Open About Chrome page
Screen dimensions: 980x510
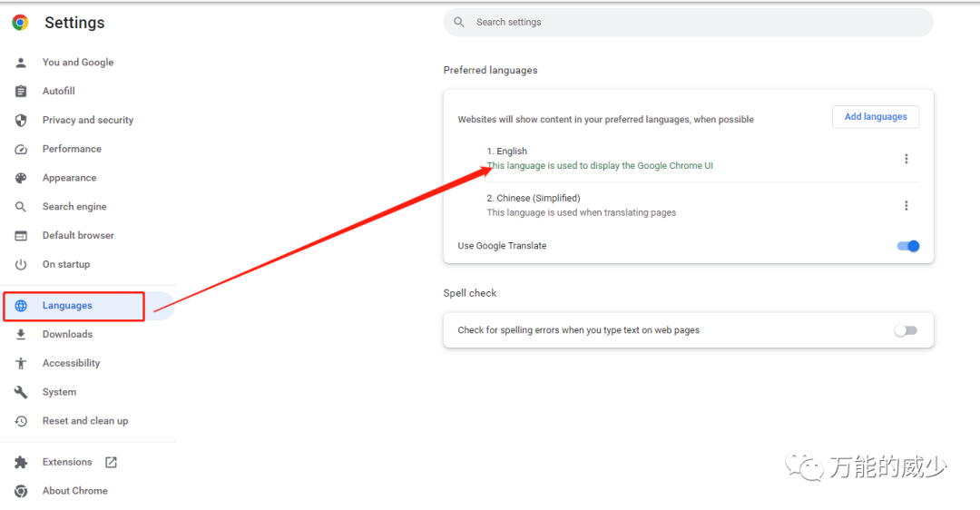click(x=75, y=491)
